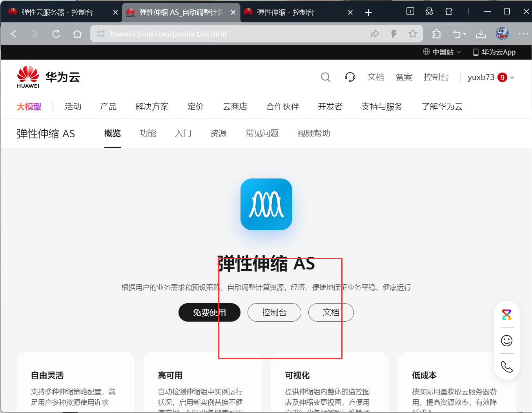Open 文档 link in top header

coord(375,77)
